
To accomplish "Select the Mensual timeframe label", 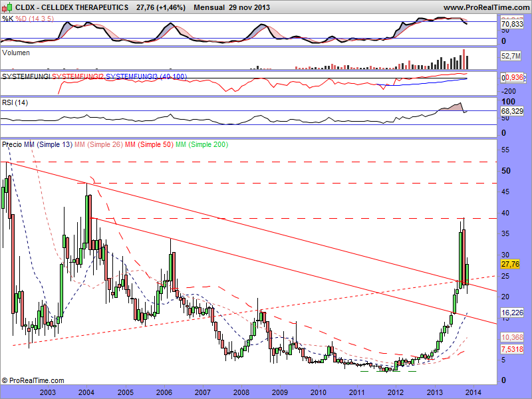I will coord(209,7).
